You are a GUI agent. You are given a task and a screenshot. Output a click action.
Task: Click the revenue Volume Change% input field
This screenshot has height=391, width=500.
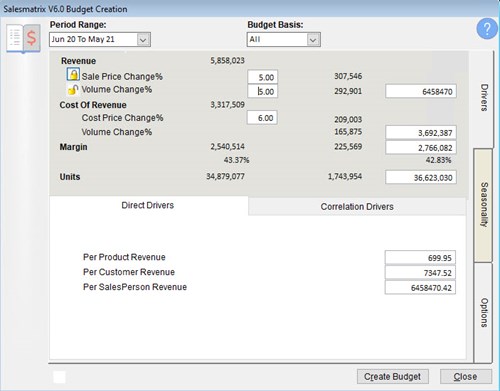click(x=263, y=91)
